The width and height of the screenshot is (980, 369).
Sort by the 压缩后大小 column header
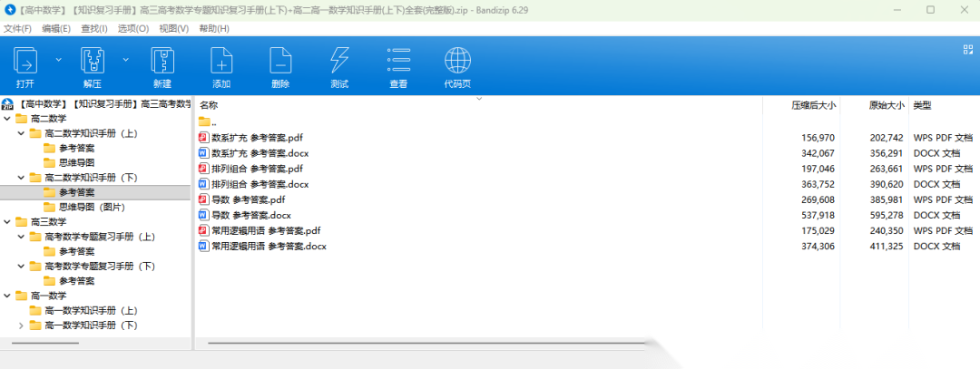tap(813, 106)
